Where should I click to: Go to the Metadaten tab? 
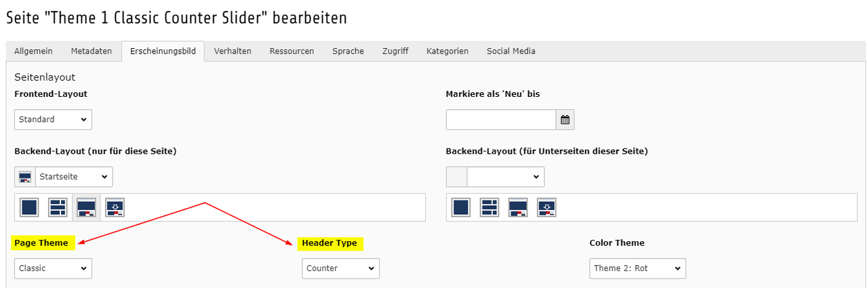point(91,51)
